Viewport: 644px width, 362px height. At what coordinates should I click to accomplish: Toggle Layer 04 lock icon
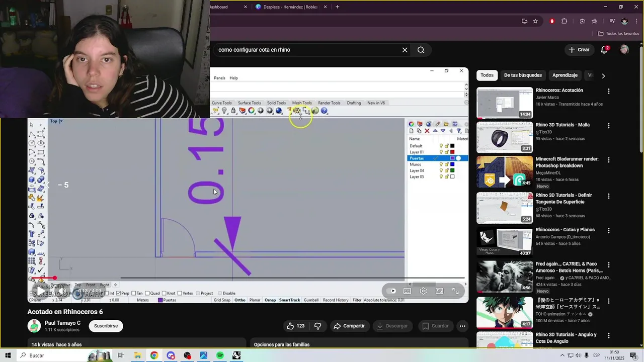click(447, 170)
